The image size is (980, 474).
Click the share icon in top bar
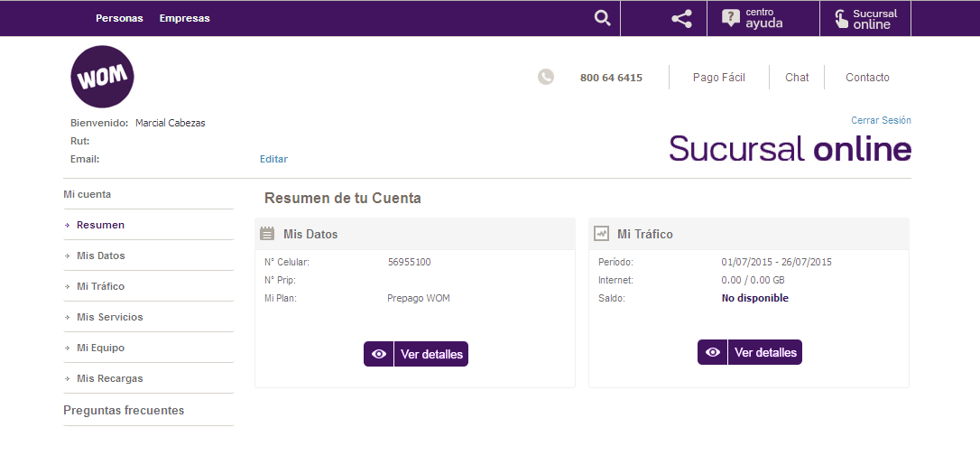[681, 18]
